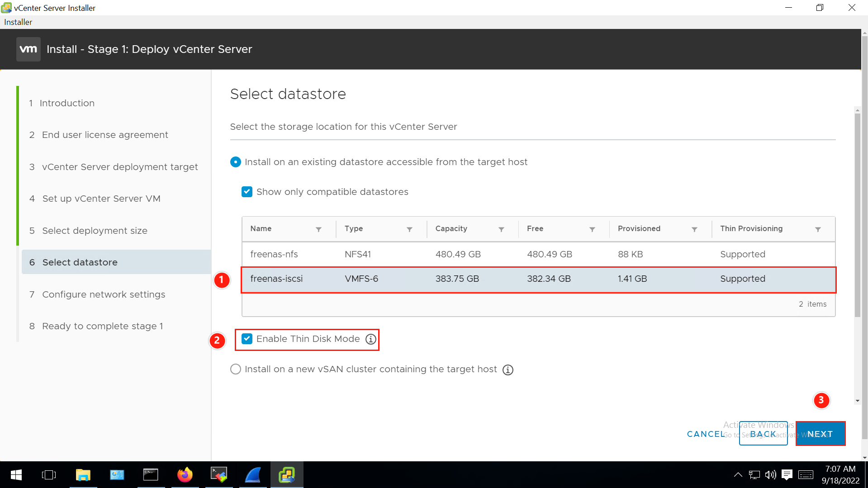
Task: Click the VMware vm logo icon
Action: pyautogui.click(x=28, y=49)
